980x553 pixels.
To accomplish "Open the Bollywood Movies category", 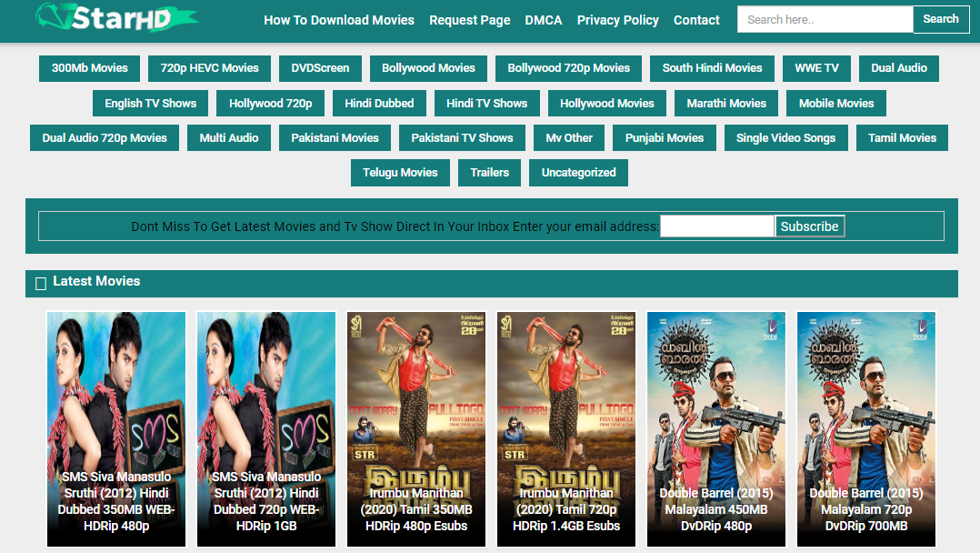I will pos(428,67).
